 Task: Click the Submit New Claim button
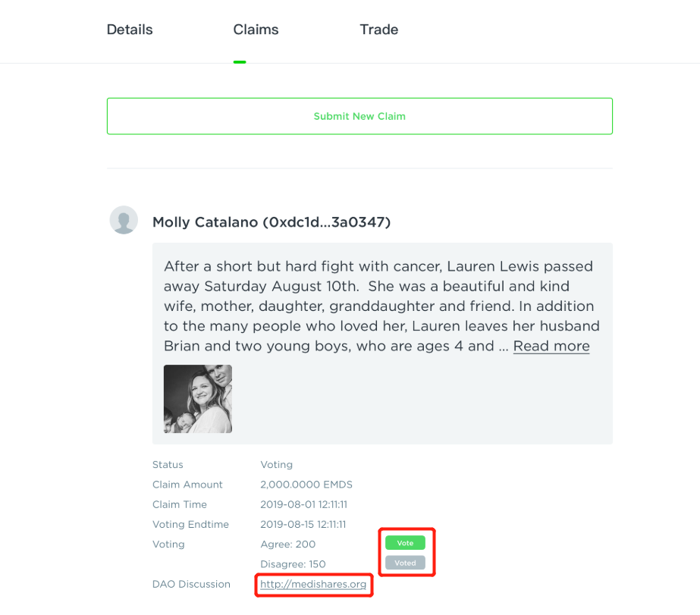pyautogui.click(x=359, y=116)
